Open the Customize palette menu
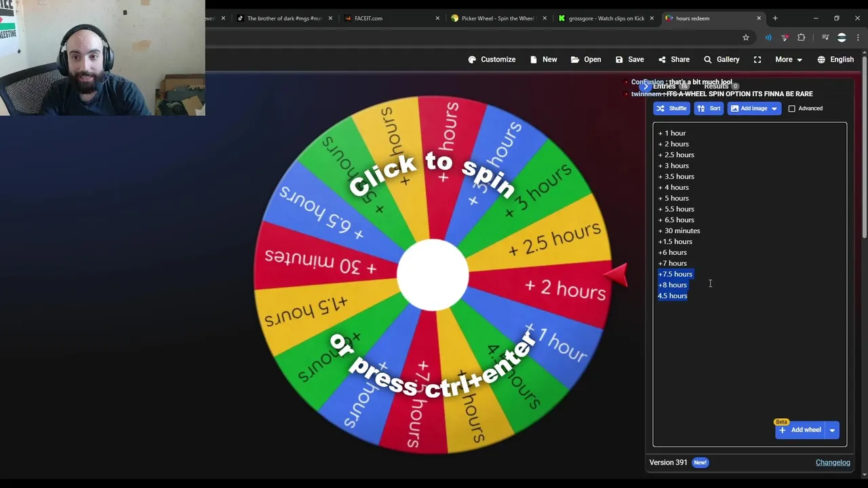The height and width of the screenshot is (488, 868). 492,60
